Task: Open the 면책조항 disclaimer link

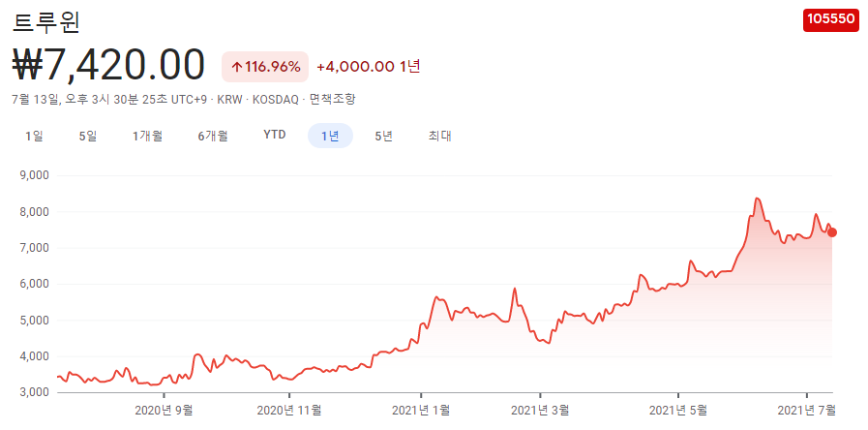Action: [332, 99]
